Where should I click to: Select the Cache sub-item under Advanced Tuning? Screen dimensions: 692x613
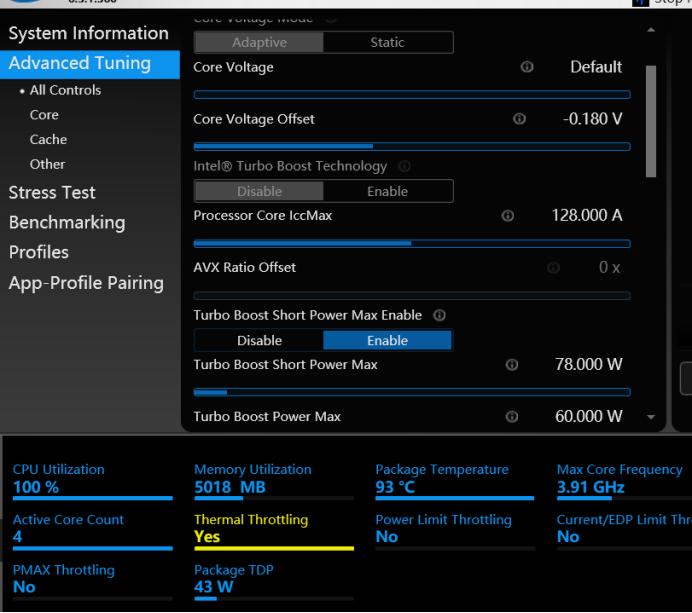click(x=48, y=140)
